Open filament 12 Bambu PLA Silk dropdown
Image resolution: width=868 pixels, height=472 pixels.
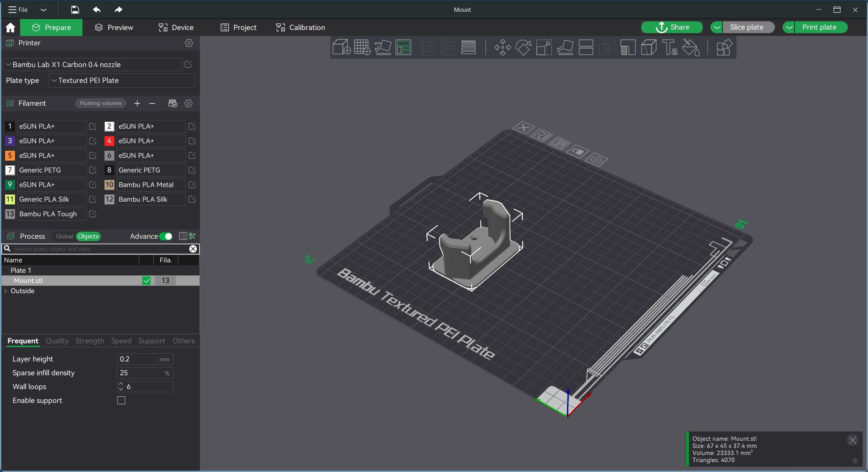click(151, 199)
